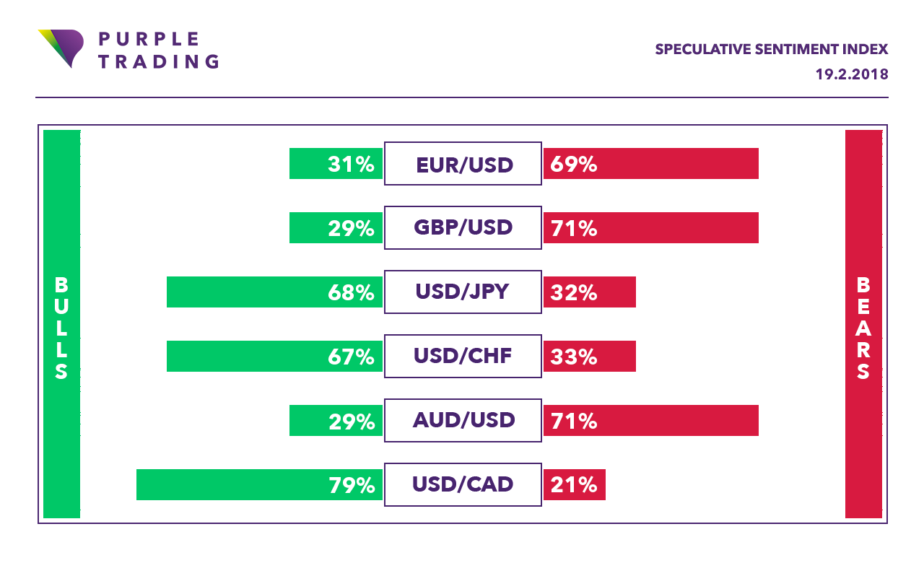Click the Speculative Sentiment Index title

coord(772,50)
